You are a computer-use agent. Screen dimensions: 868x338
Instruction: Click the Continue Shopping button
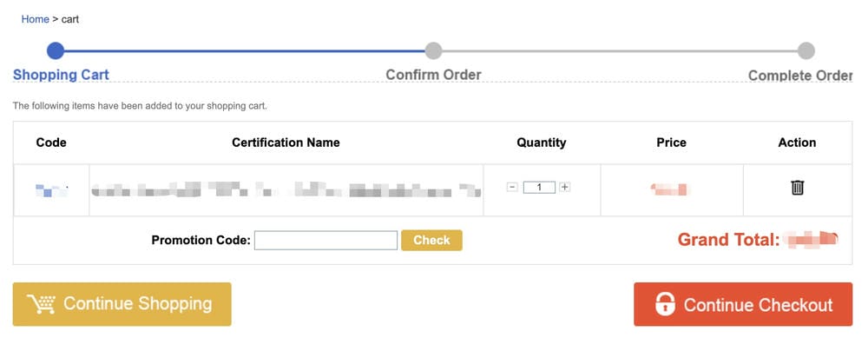(x=122, y=304)
